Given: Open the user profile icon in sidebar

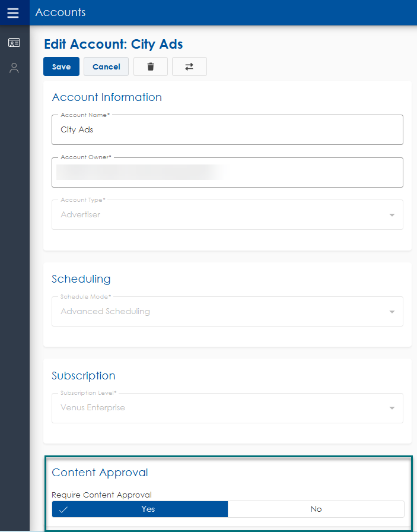Looking at the screenshot, I should pyautogui.click(x=14, y=68).
